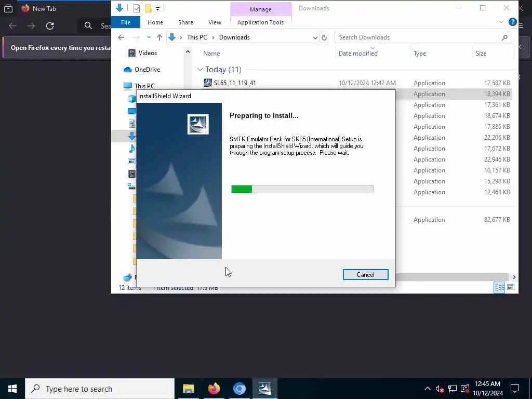Viewport: 532px width, 399px height.
Task: Sort files by Date modified column
Action: [358, 54]
